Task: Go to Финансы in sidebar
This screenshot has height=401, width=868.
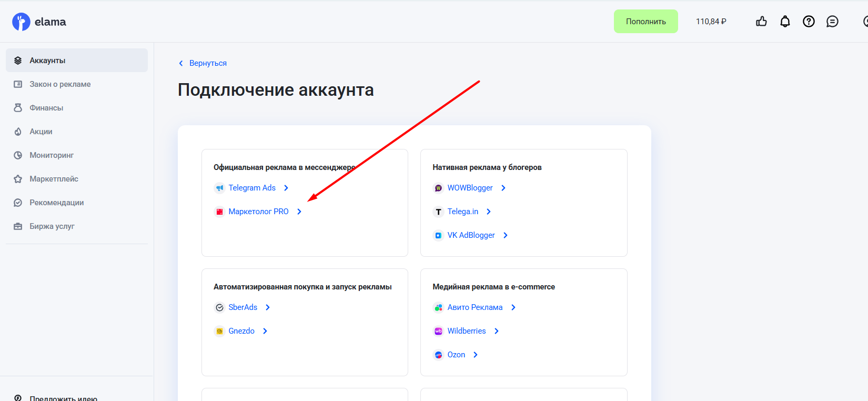Action: (77, 108)
